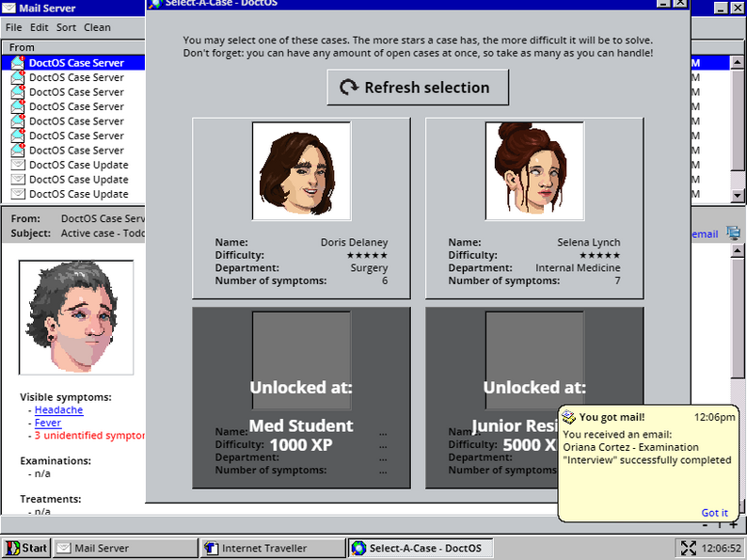Screen dimensions: 747x560
Task: Click the mail icon in the notification popup
Action: pos(568,417)
